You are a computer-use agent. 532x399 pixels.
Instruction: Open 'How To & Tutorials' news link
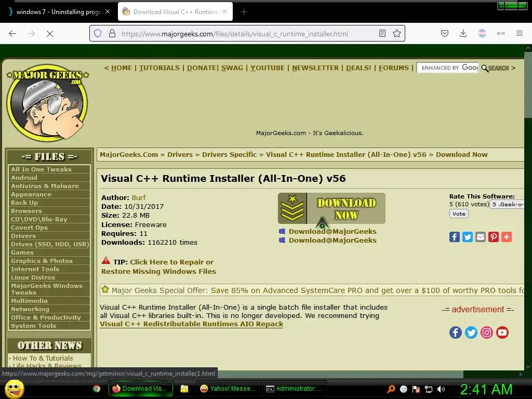coord(43,358)
